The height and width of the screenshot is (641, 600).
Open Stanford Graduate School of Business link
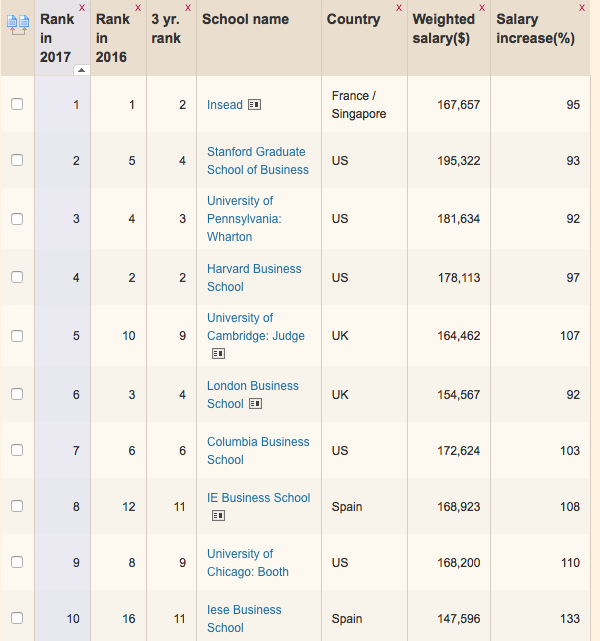(x=257, y=161)
